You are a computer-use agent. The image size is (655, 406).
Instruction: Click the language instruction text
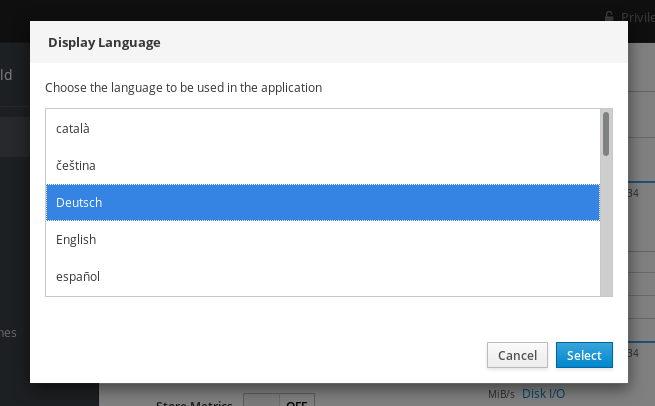(184, 87)
